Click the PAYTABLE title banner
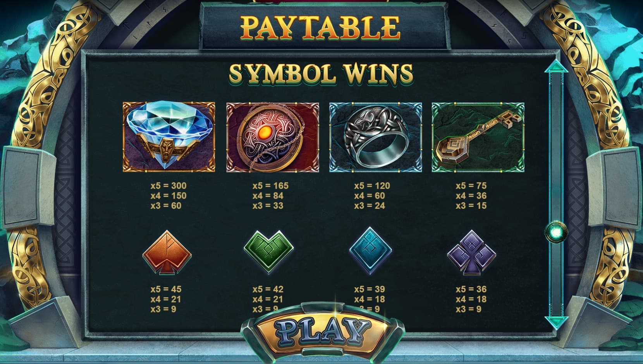This screenshot has width=643, height=364. point(320,27)
